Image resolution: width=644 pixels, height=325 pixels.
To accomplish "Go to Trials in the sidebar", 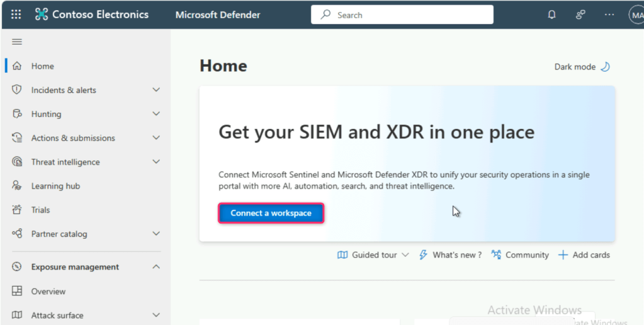I will [x=40, y=210].
